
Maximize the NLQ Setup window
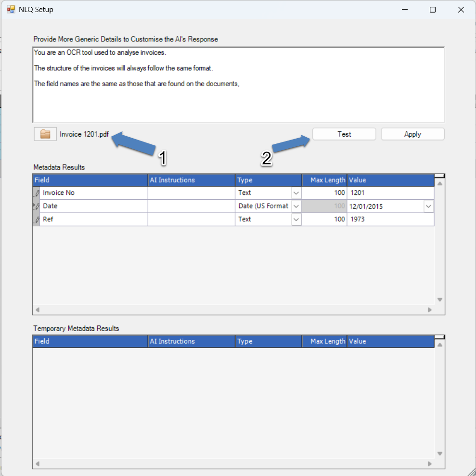coord(432,10)
